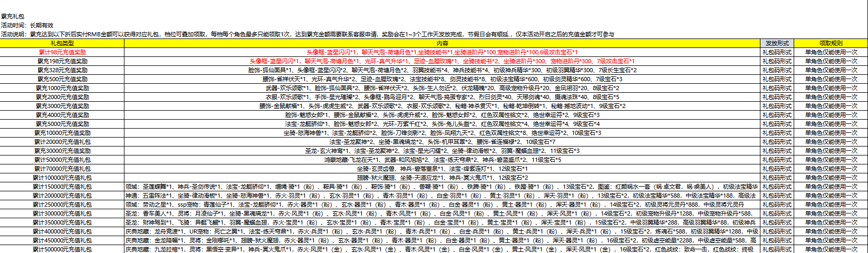Click the content cell starting with 神通:五雷阵法
The image size is (868, 253).
click(442, 196)
